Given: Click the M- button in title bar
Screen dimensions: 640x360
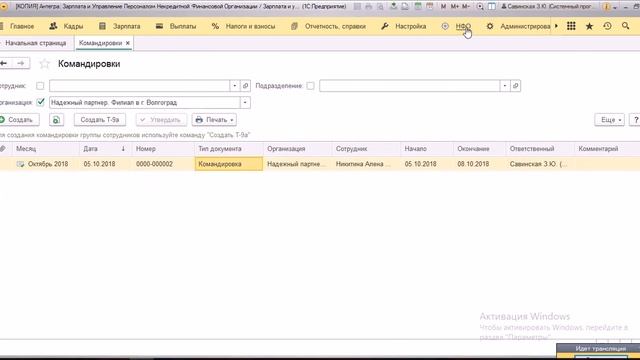Looking at the screenshot, I should click(466, 7).
